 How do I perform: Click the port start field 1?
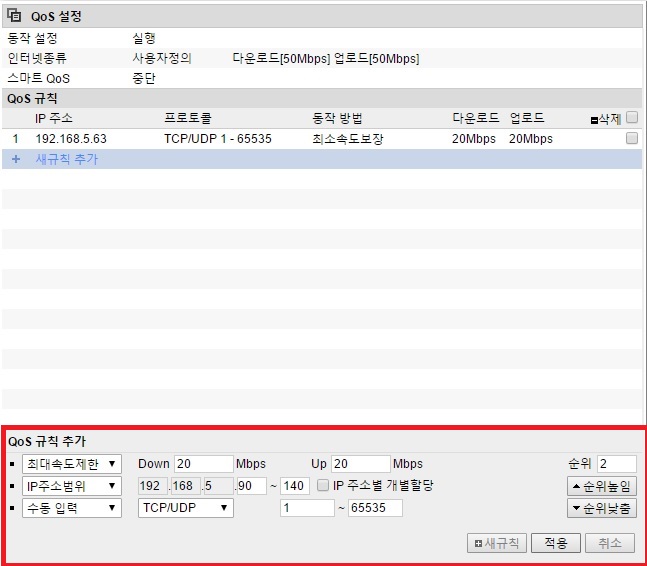pyautogui.click(x=307, y=507)
